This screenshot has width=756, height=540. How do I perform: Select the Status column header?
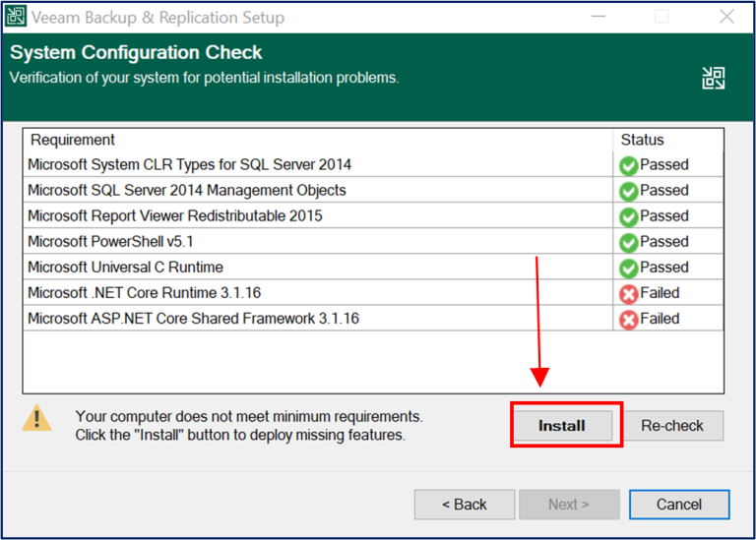point(642,140)
